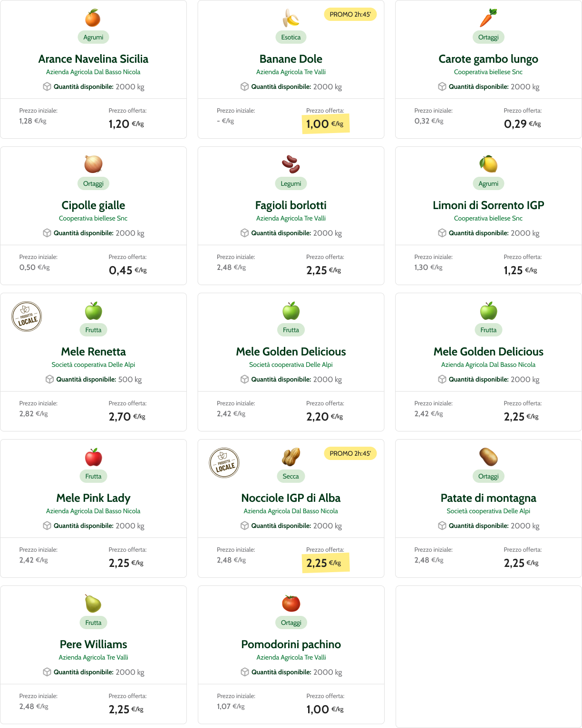Click the carrot icon on Carote gambo lungo
582x728 pixels.
[x=488, y=18]
